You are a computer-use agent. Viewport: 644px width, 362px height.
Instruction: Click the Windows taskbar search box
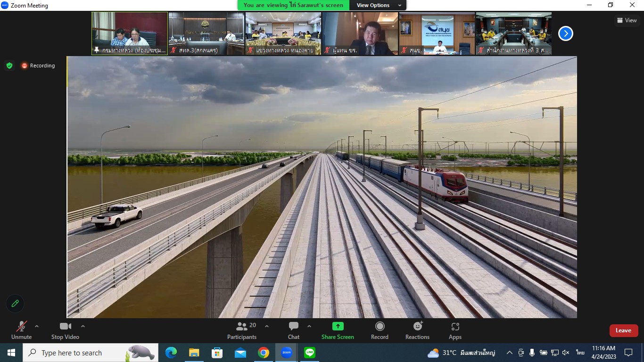(x=90, y=353)
